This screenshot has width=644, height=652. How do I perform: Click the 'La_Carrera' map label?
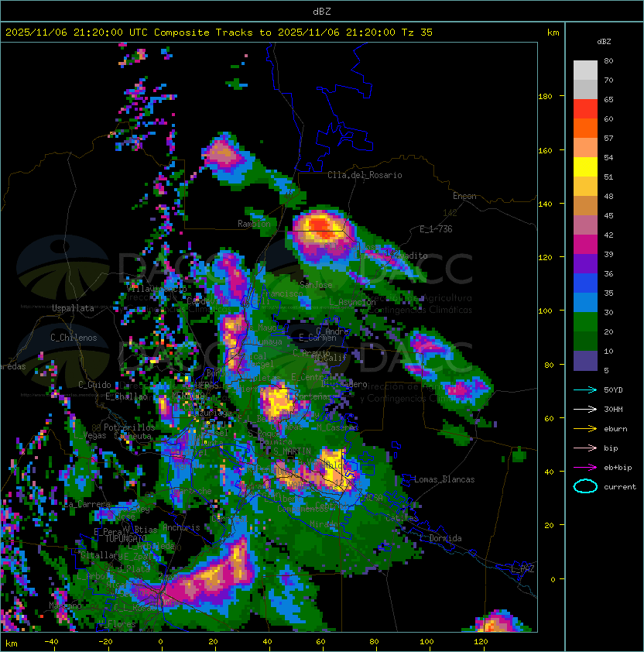click(x=87, y=504)
